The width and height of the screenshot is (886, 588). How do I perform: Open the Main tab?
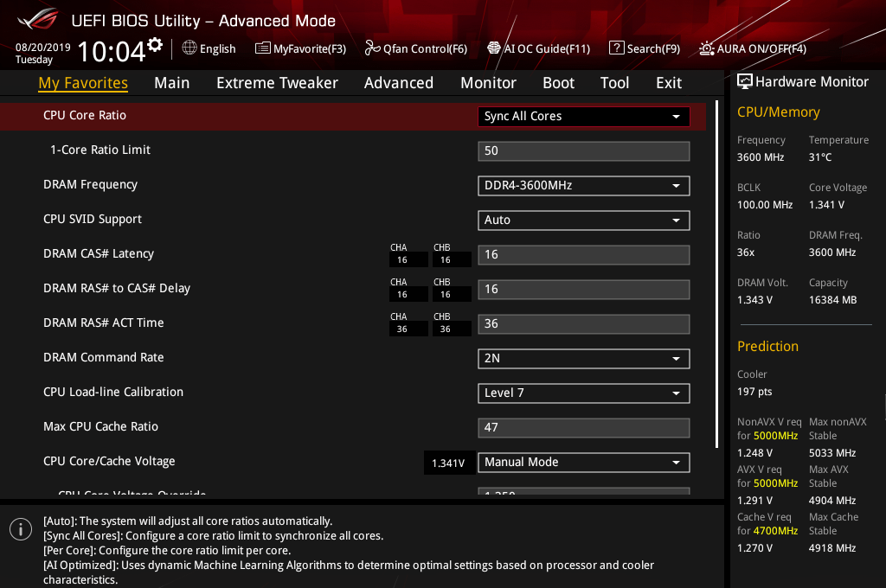click(172, 83)
